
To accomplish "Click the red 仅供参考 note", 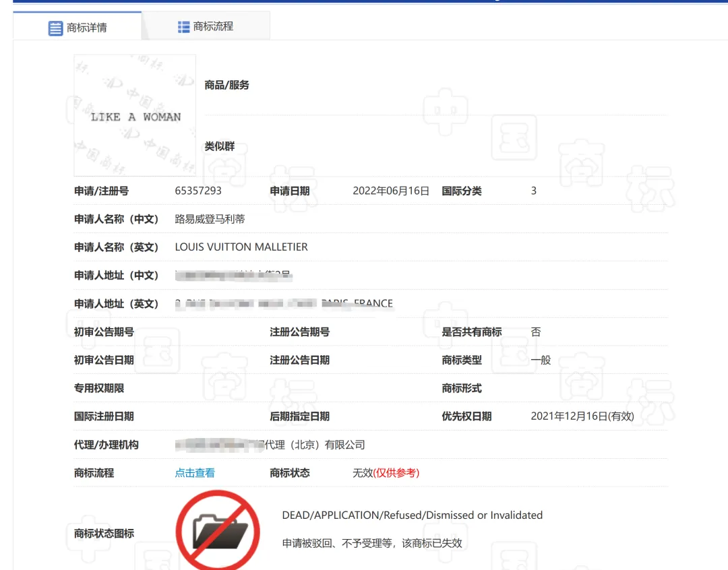I will 396,473.
